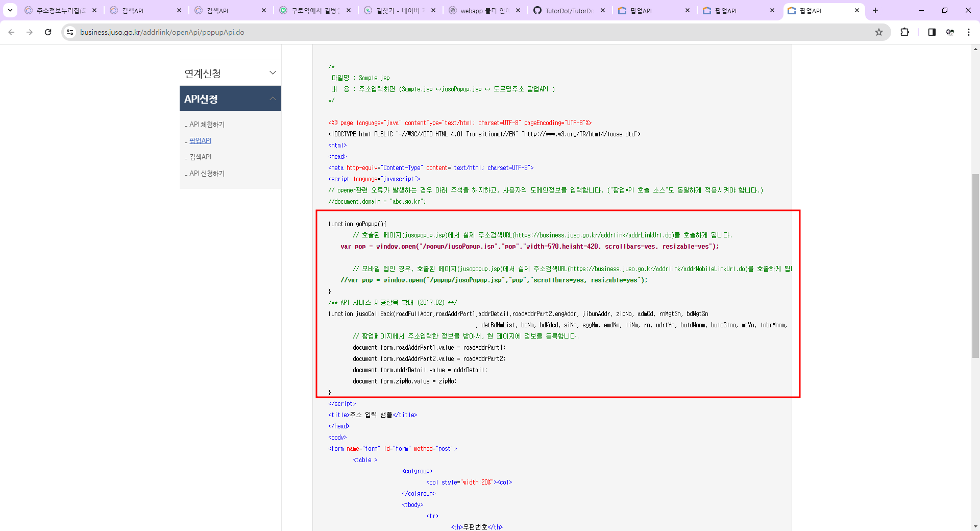Go back to the previous page

pyautogui.click(x=11, y=32)
